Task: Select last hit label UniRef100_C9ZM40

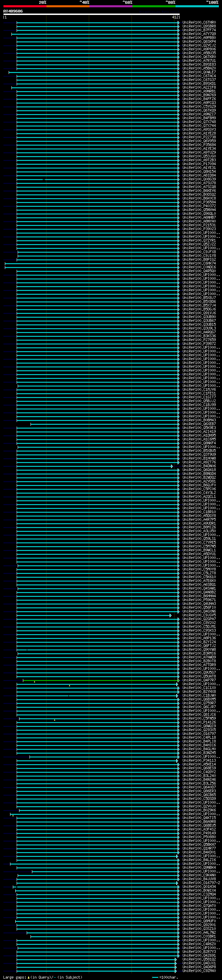Action: click(x=199, y=971)
